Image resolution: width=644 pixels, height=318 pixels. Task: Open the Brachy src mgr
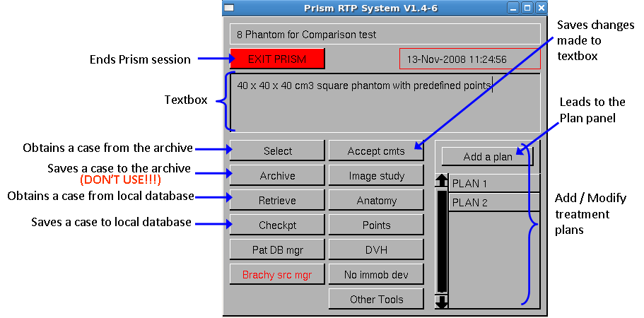[277, 274]
